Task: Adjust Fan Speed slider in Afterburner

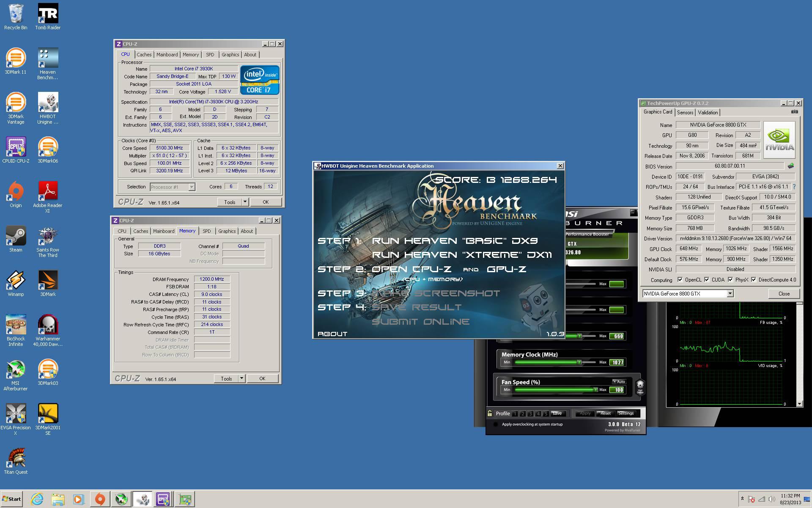Action: tap(595, 390)
